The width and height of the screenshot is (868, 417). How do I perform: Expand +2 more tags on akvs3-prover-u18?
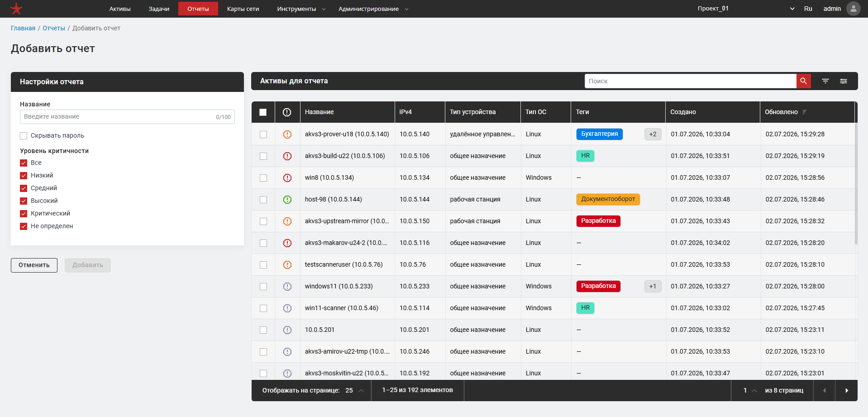click(653, 134)
